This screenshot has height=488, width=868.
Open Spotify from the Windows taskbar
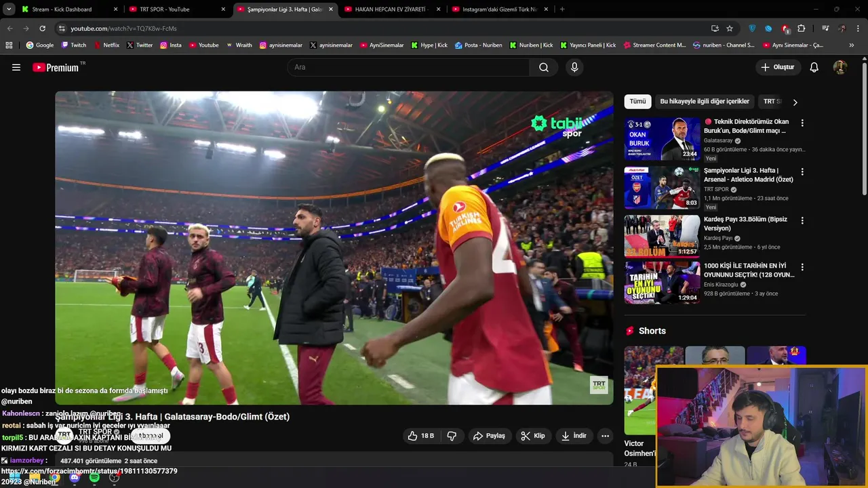pos(94,478)
